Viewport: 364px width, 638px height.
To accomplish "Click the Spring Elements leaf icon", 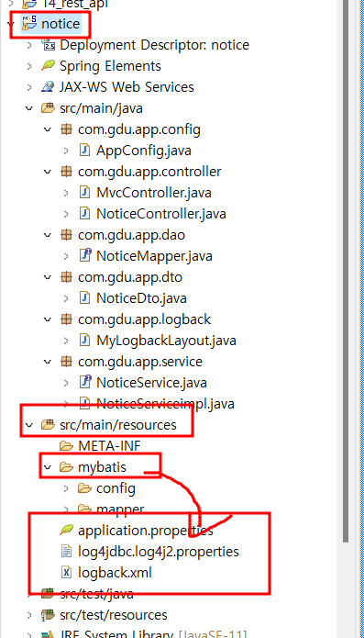I will [48, 65].
